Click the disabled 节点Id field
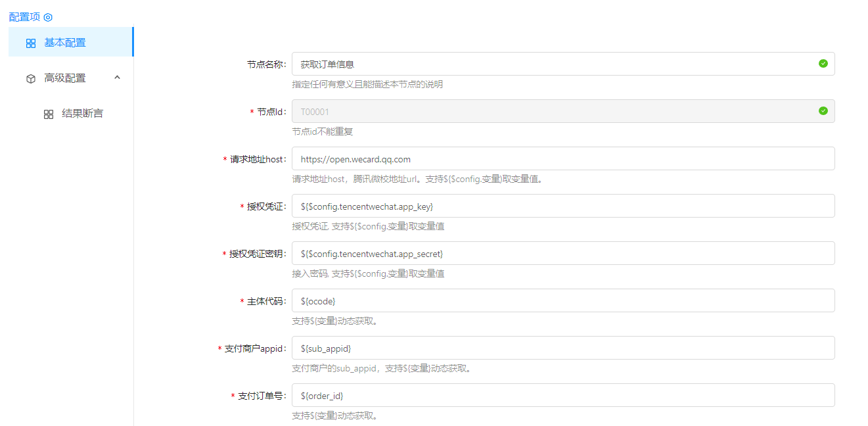The image size is (868, 426). [552, 112]
